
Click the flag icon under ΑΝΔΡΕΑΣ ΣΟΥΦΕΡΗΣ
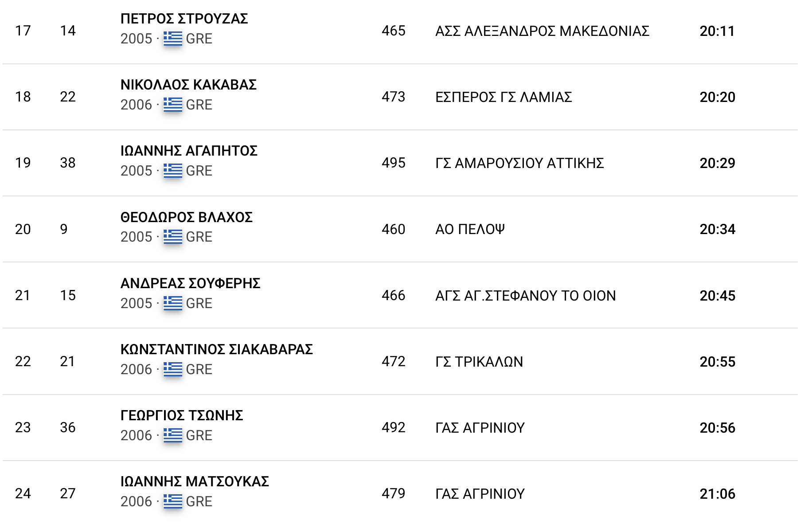(172, 303)
